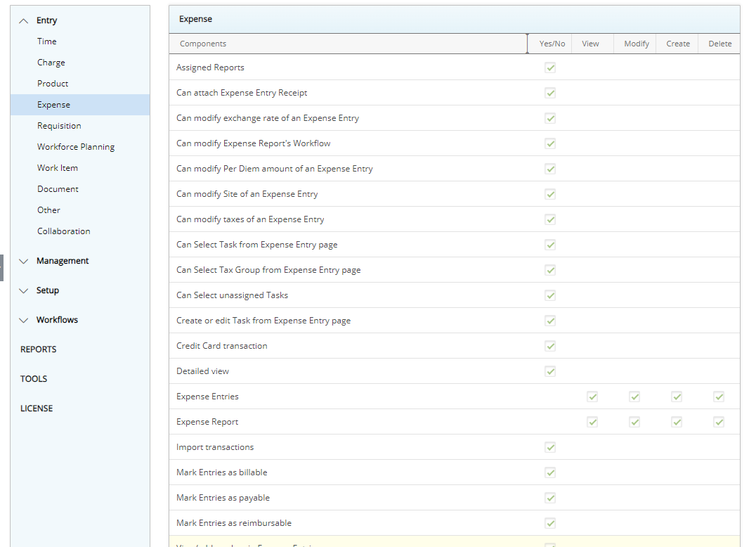Screen dimensions: 756x547
Task: Open Document in the sidebar
Action: point(58,189)
